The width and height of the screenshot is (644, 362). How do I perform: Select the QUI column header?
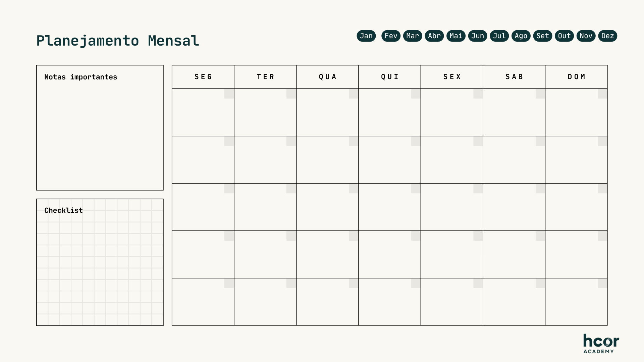390,77
